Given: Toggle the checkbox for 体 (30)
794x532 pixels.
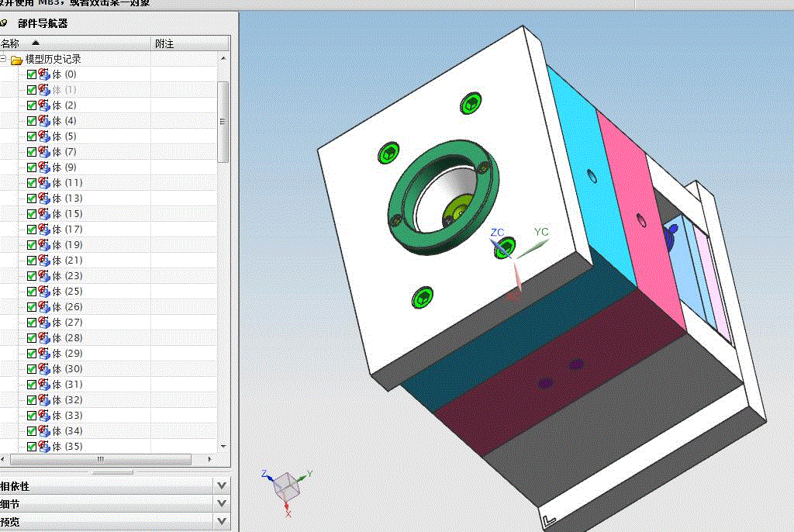Looking at the screenshot, I should [31, 369].
